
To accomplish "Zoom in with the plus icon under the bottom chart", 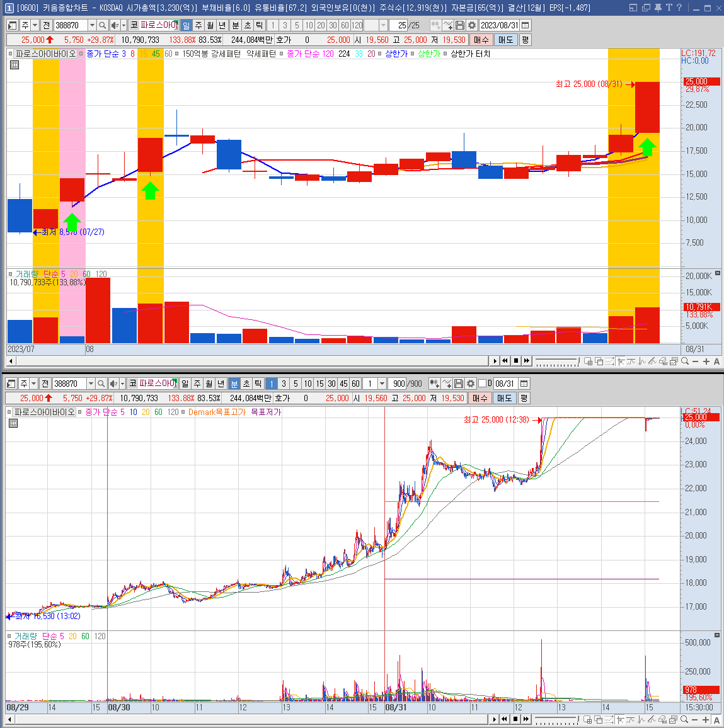I will pos(706,720).
